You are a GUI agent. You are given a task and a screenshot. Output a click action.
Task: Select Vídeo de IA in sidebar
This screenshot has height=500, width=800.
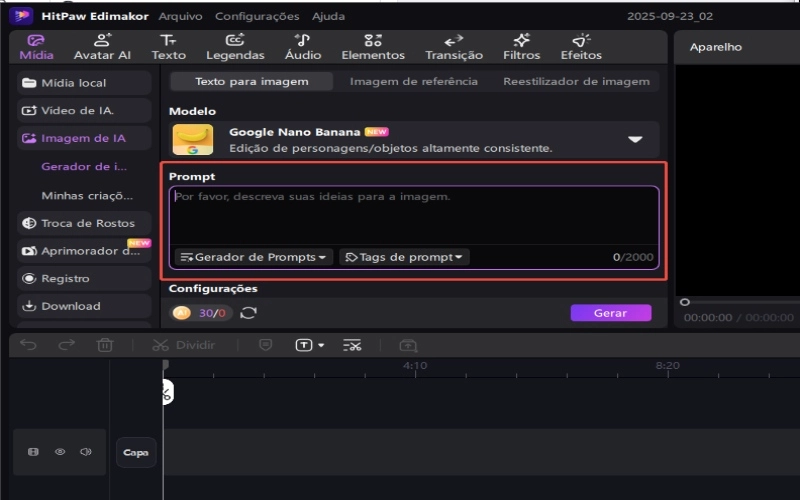pos(84,111)
